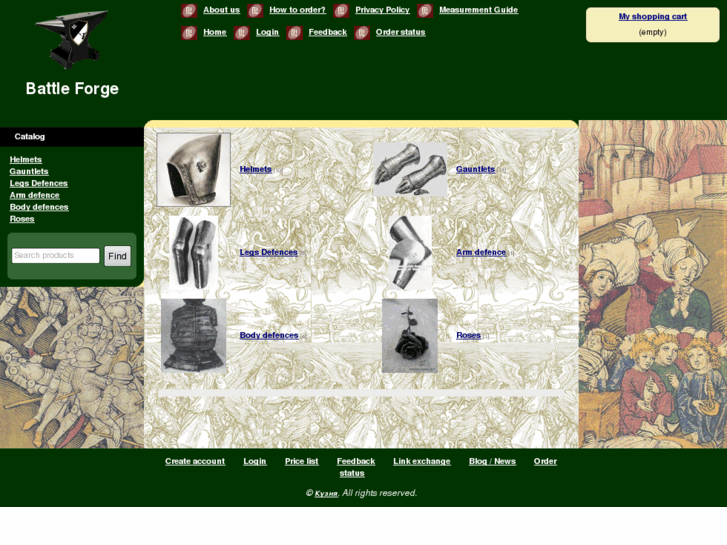The width and height of the screenshot is (727, 545).
Task: Click the seal icon beside Home
Action: tap(189, 32)
